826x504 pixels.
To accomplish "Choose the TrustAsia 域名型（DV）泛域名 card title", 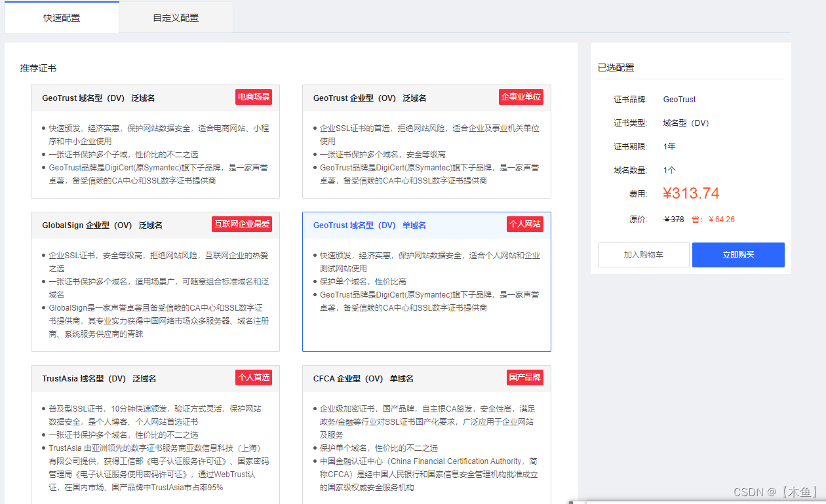I will 99,379.
